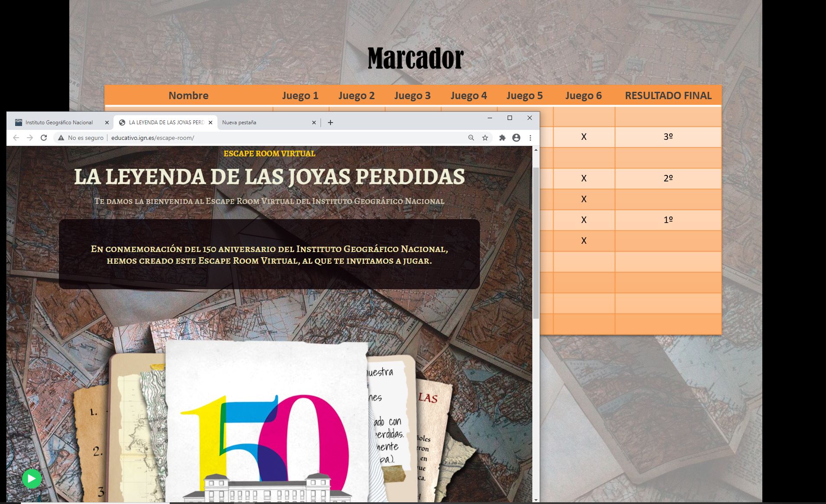Click the browser back arrow
The width and height of the screenshot is (826, 504).
click(16, 138)
